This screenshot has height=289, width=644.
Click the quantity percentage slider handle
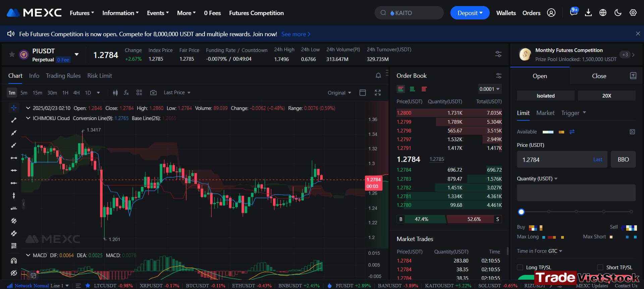tap(521, 212)
